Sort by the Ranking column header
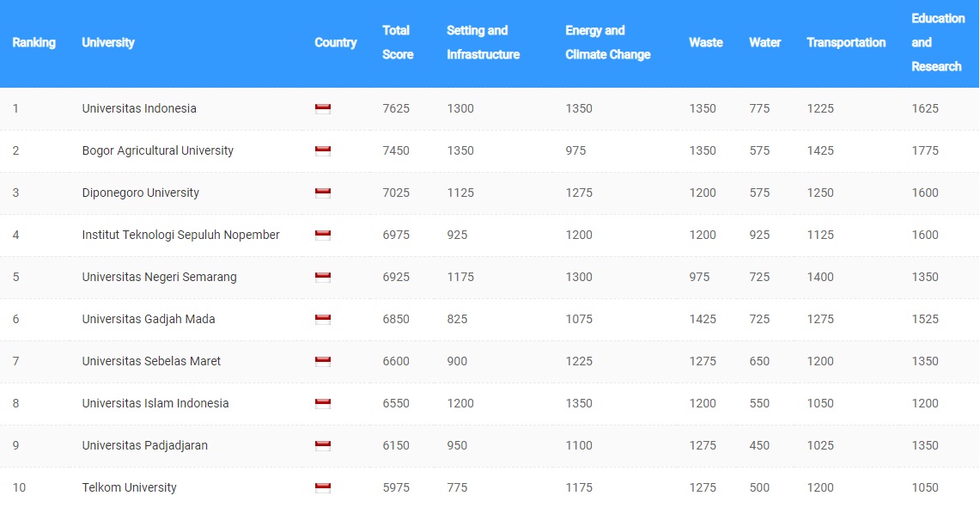980x508 pixels. (x=34, y=43)
